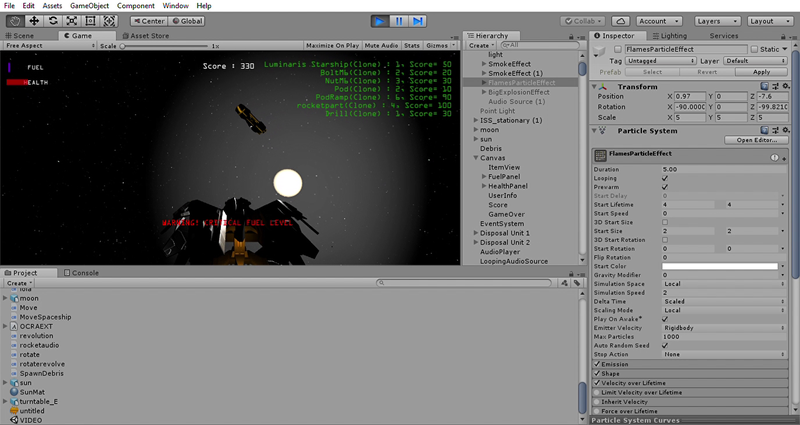The height and width of the screenshot is (425, 800).
Task: Toggle the Looping checkbox in Particle System
Action: pos(666,177)
